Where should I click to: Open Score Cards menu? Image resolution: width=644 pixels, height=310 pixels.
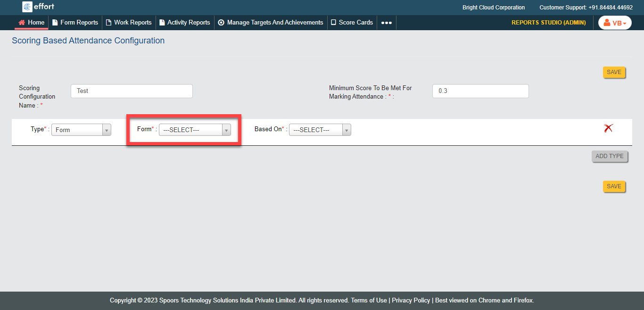point(352,22)
